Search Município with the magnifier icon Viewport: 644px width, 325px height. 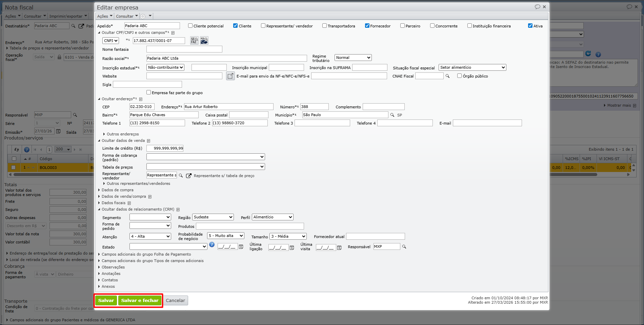pos(392,115)
